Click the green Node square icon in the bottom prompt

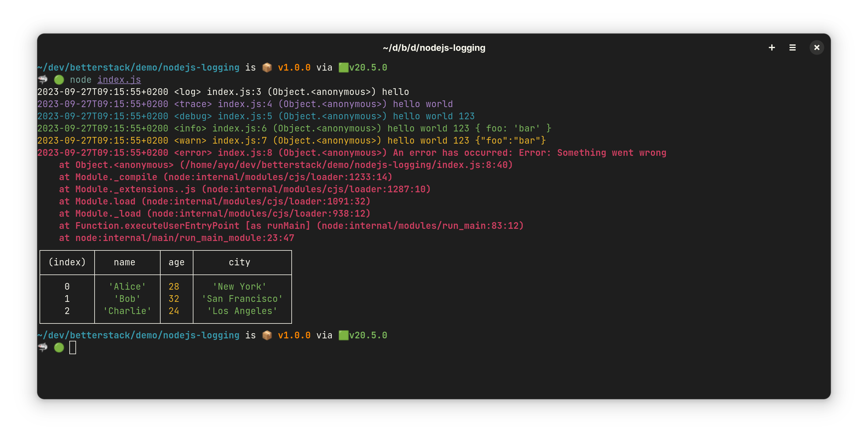pos(343,335)
